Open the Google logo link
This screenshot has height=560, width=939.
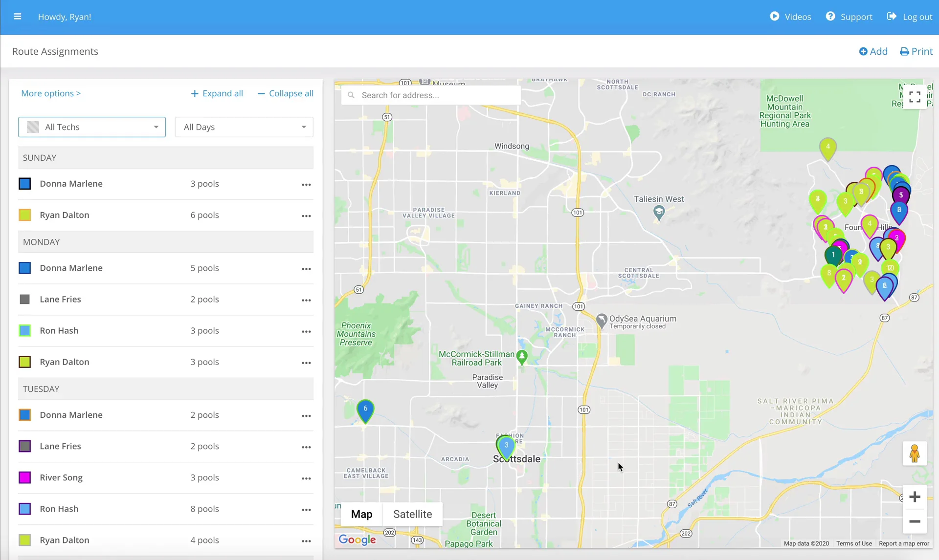[357, 539]
